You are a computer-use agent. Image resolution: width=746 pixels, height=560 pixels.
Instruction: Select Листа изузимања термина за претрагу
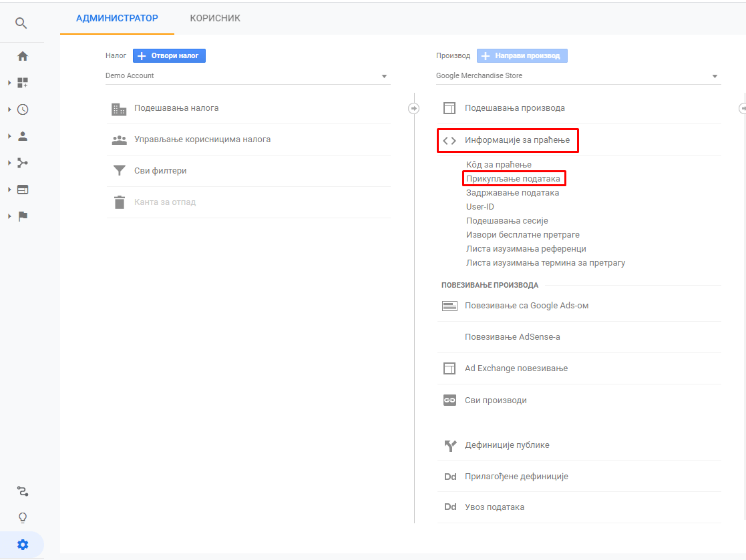(x=546, y=263)
